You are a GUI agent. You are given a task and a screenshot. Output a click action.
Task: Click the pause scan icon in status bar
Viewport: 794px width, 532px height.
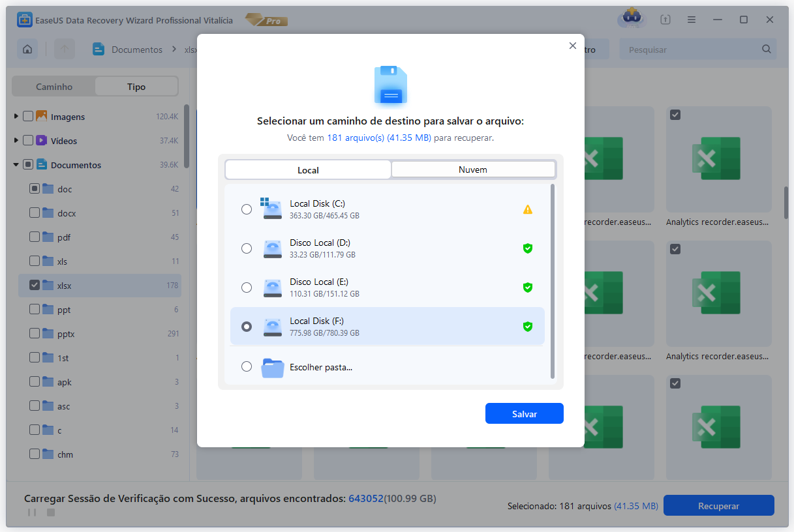tap(31, 512)
